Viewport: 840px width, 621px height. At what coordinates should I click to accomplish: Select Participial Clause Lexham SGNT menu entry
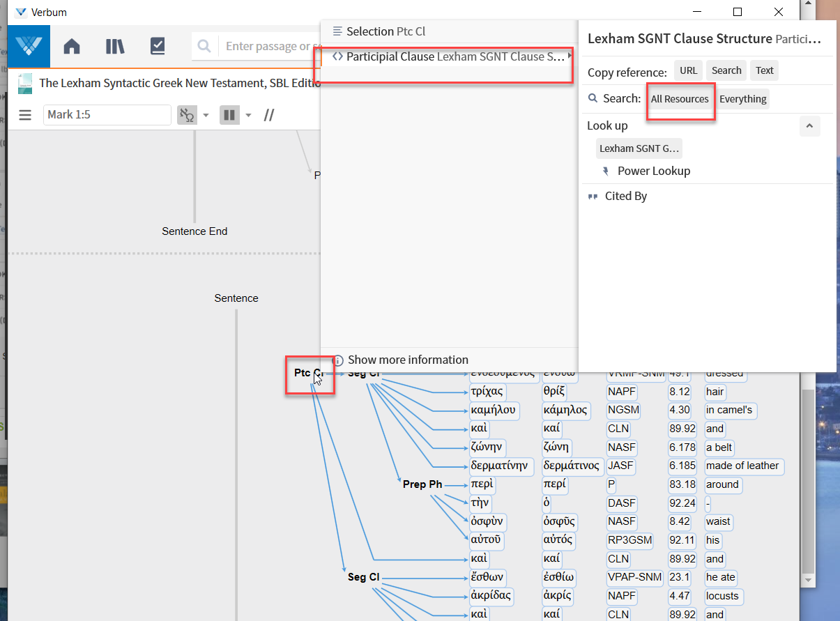tap(449, 56)
